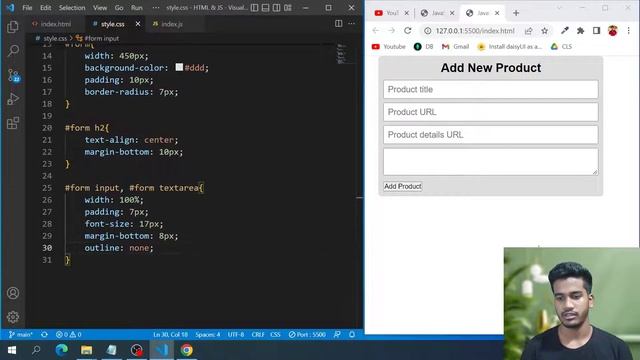640x360 pixels.
Task: Synchronize changes from the status bar
Action: click(44, 334)
